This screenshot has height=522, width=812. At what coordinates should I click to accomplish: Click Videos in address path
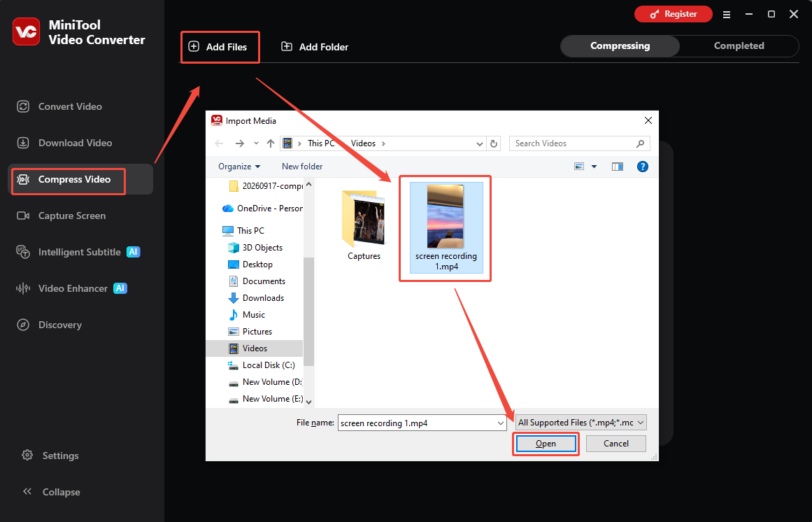pos(363,143)
